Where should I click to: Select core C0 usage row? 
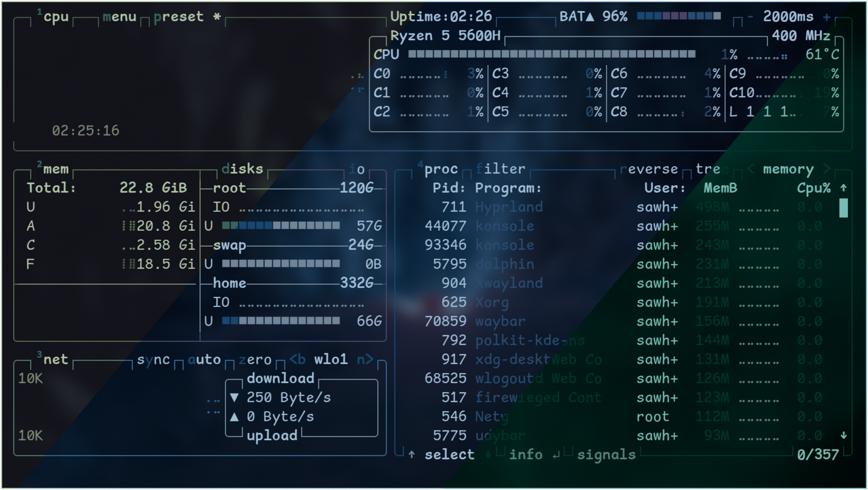tap(428, 74)
